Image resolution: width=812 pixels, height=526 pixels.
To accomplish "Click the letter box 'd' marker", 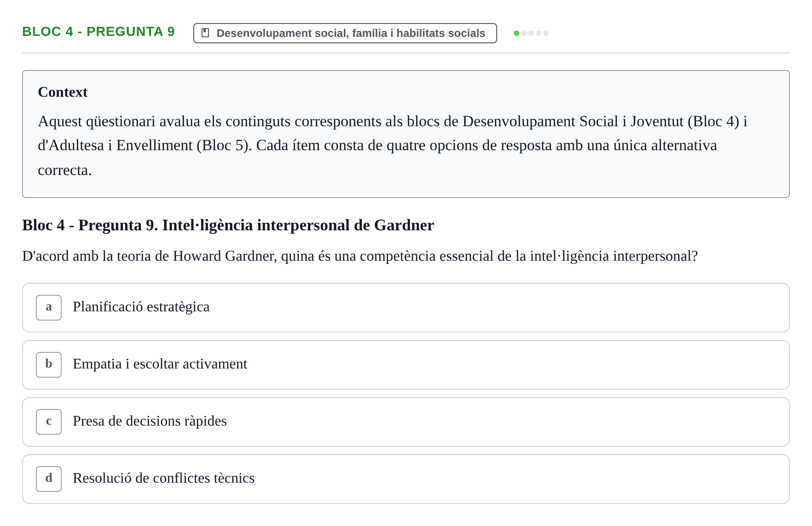I will click(x=49, y=479).
